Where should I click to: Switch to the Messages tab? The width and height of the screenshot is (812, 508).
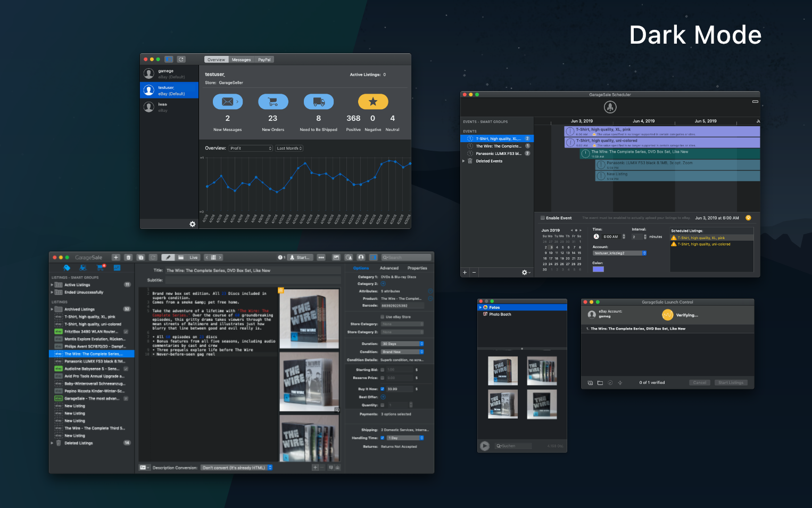coord(241,59)
